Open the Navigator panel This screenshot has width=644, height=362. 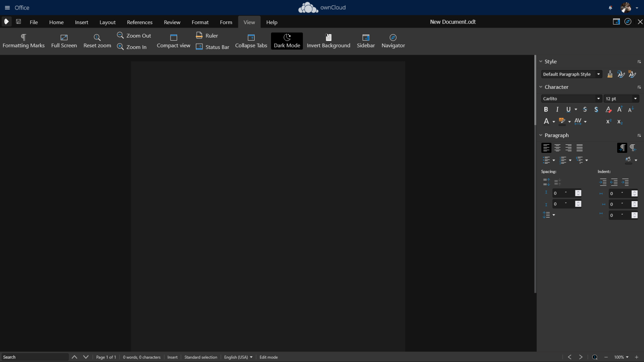point(393,41)
